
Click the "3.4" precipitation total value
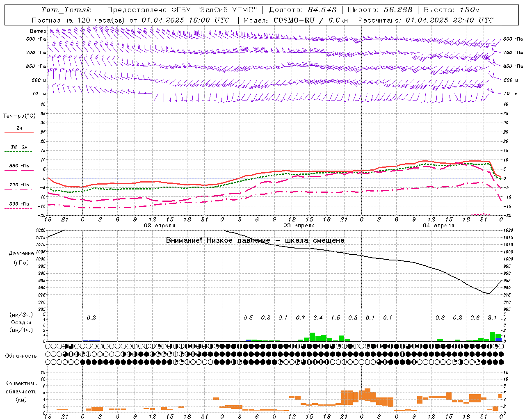(x=318, y=317)
